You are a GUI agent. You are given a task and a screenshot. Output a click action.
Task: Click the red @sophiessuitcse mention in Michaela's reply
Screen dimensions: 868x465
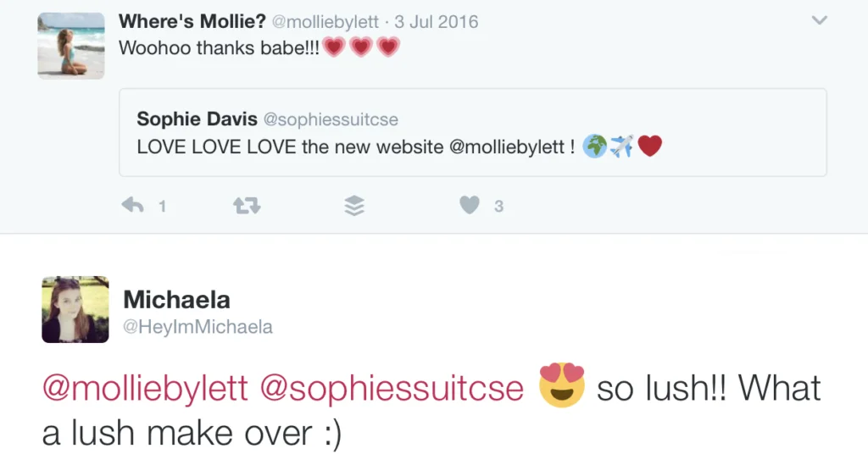click(x=392, y=389)
